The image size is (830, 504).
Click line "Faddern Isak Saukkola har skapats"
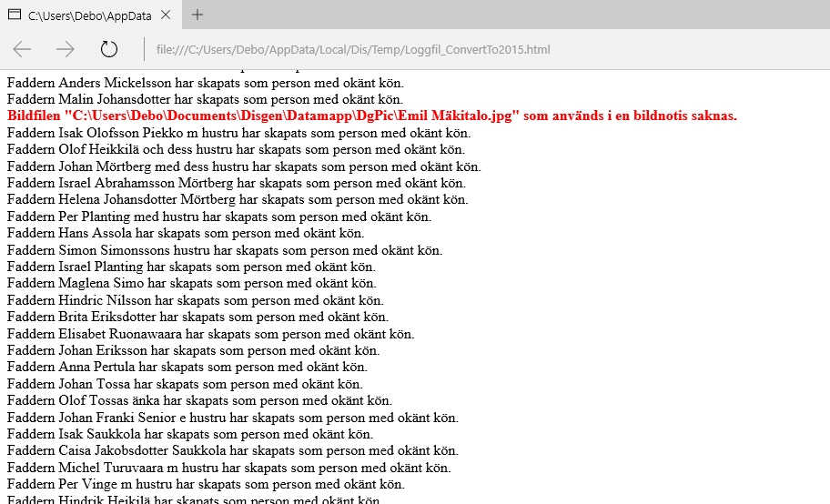[x=190, y=434]
